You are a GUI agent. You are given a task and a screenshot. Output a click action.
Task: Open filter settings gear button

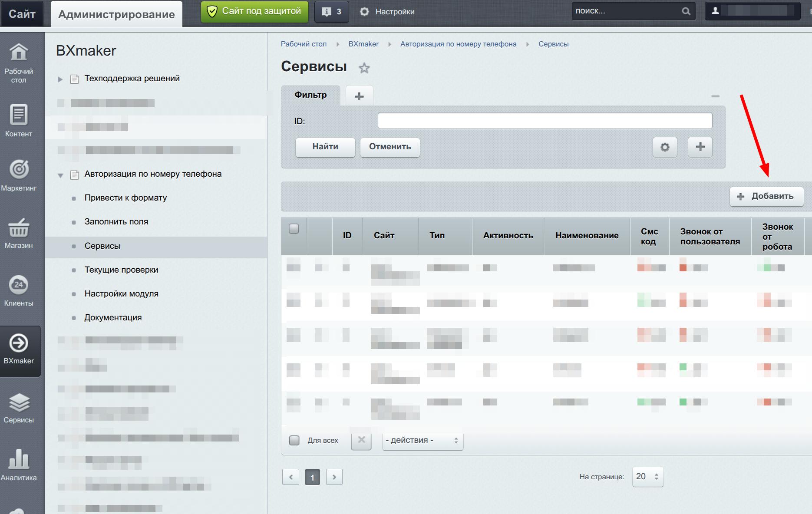(665, 147)
